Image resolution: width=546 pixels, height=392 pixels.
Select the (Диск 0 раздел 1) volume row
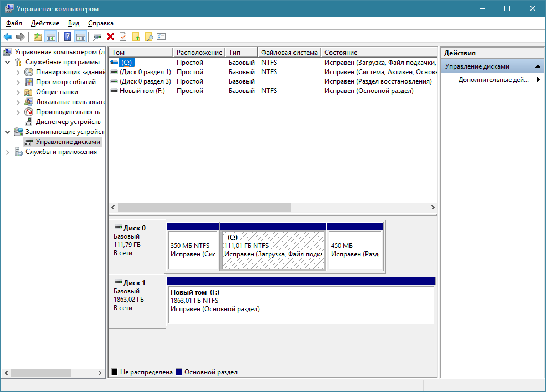pos(272,72)
